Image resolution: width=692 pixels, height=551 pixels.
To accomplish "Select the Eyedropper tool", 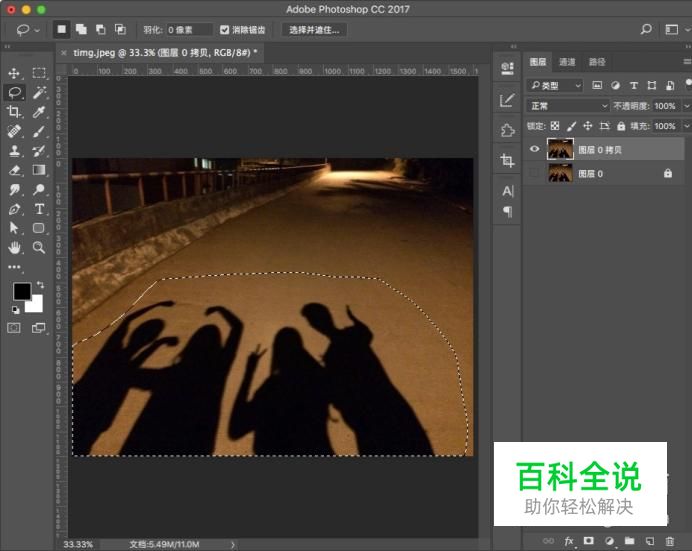I will 39,112.
